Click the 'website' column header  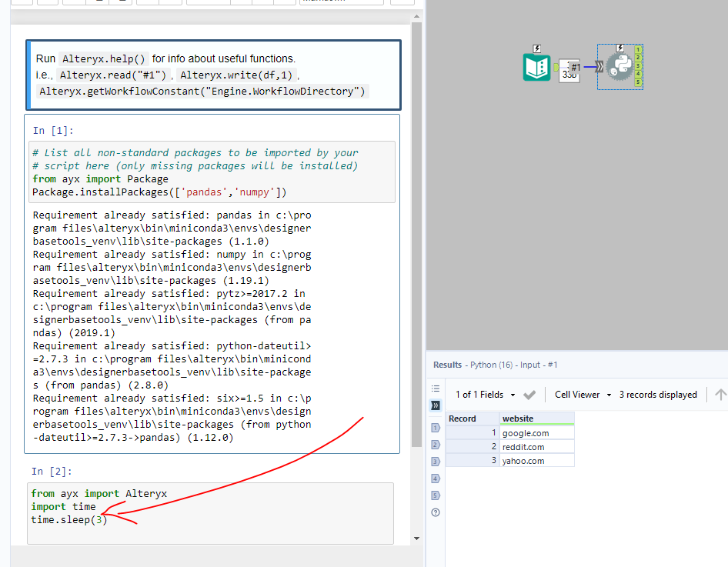(536, 419)
